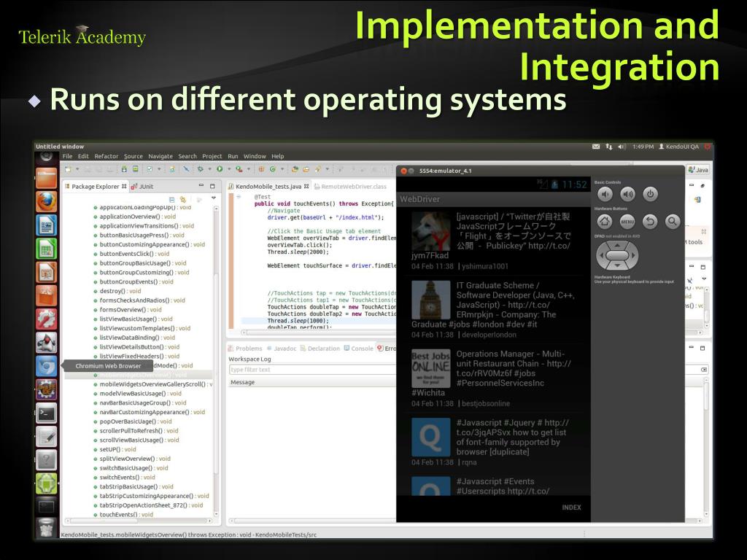The width and height of the screenshot is (747, 560).
Task: Tap the emulator Home hardware button
Action: click(x=605, y=221)
